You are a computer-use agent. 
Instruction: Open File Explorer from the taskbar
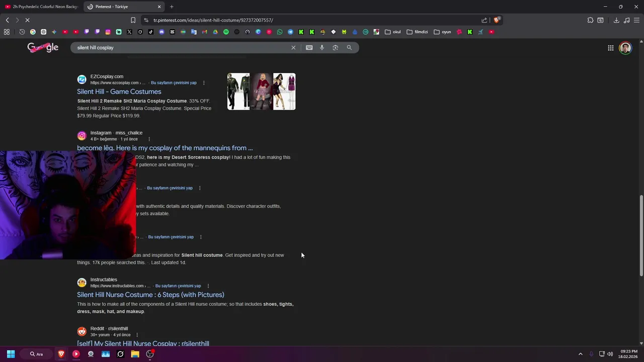coord(135,354)
